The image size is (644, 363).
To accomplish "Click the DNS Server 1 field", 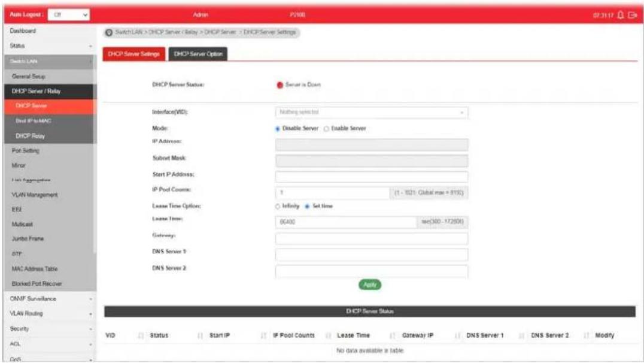I will point(371,255).
